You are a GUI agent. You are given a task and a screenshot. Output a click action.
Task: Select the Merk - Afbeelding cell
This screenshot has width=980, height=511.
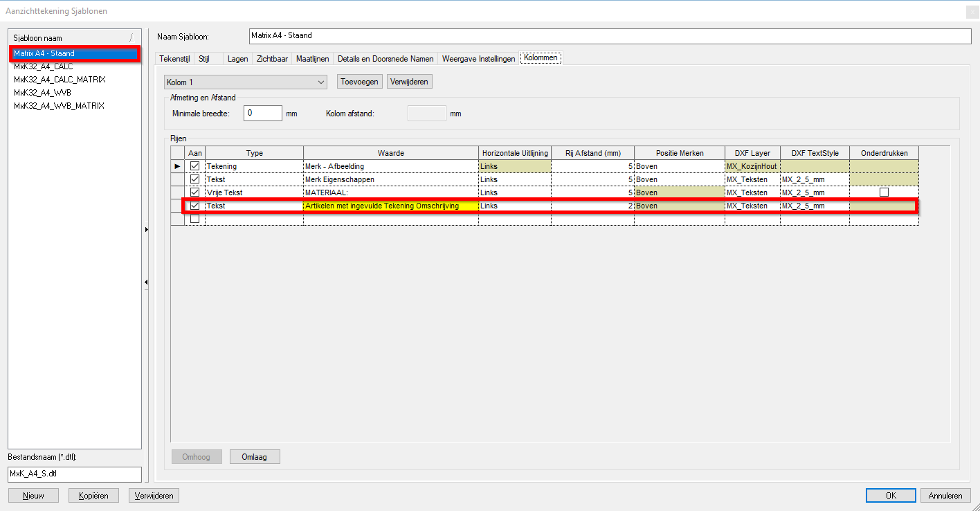391,166
